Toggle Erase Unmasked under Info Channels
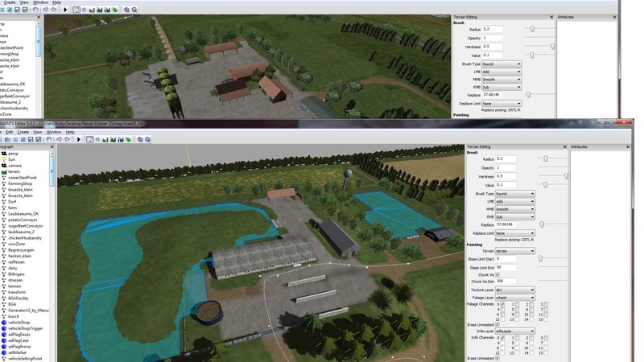The image size is (644, 362). 497,358
